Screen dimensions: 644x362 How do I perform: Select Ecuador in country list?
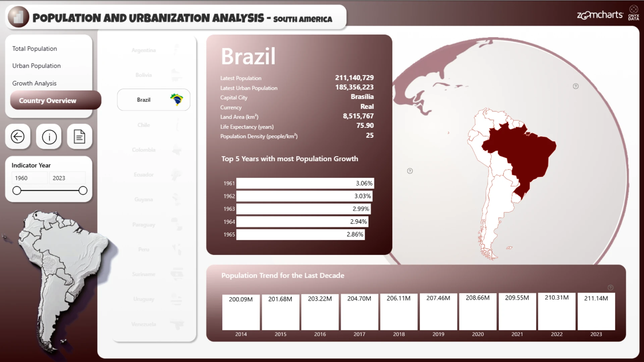(154, 175)
